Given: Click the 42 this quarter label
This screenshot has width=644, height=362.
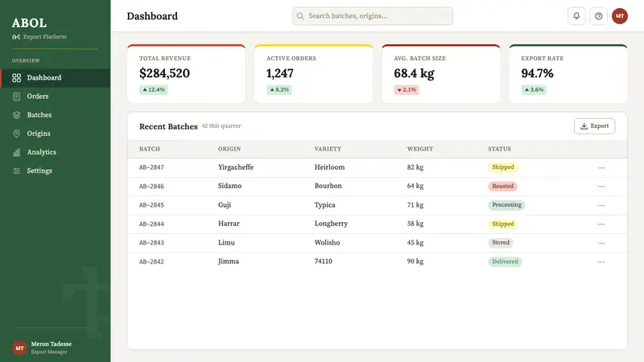Looking at the screenshot, I should pyautogui.click(x=221, y=126).
